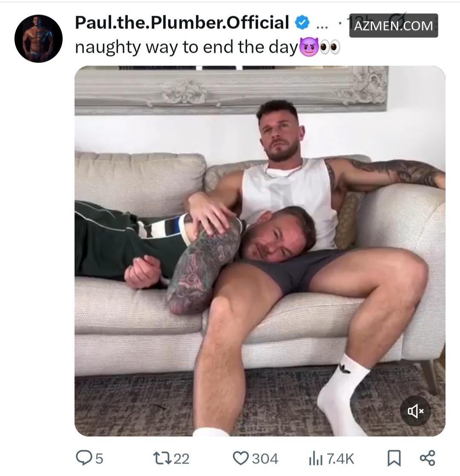Image resolution: width=460 pixels, height=476 pixels.
Task: Open the 7.4K views count
Action: pos(340,459)
